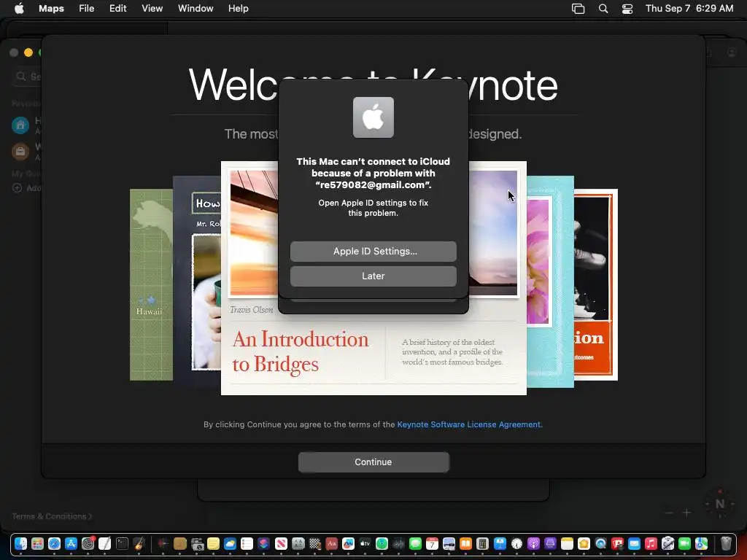Viewport: 747px width, 560px height.
Task: Select the Hawaii green template thumbnail
Action: point(151,285)
